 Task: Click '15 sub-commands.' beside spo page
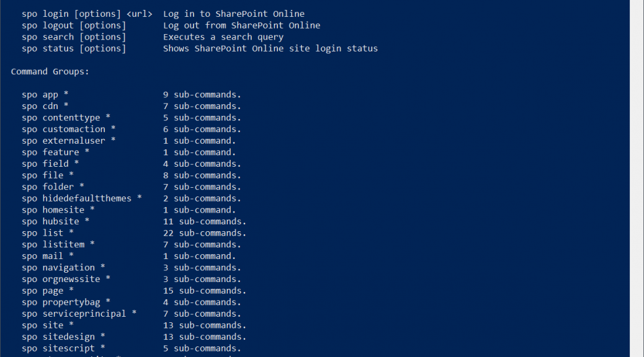point(205,291)
